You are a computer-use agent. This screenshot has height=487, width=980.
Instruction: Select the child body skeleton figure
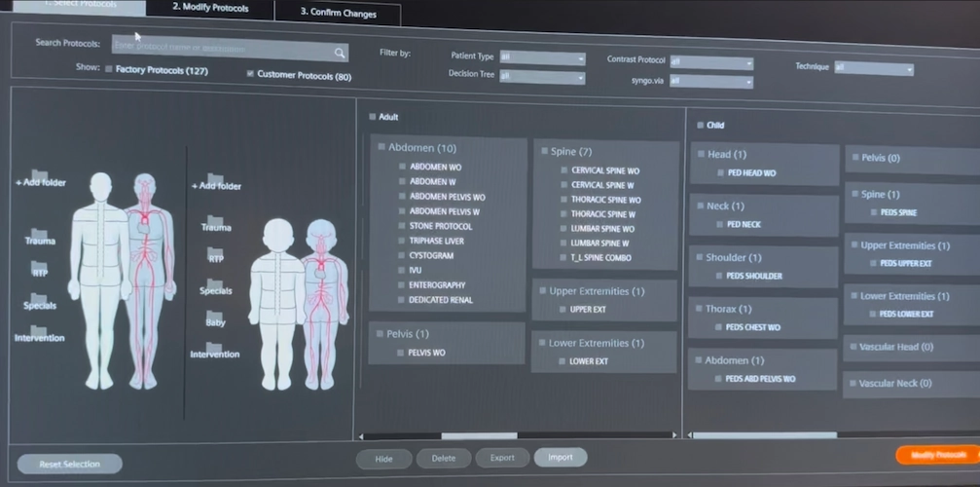277,305
